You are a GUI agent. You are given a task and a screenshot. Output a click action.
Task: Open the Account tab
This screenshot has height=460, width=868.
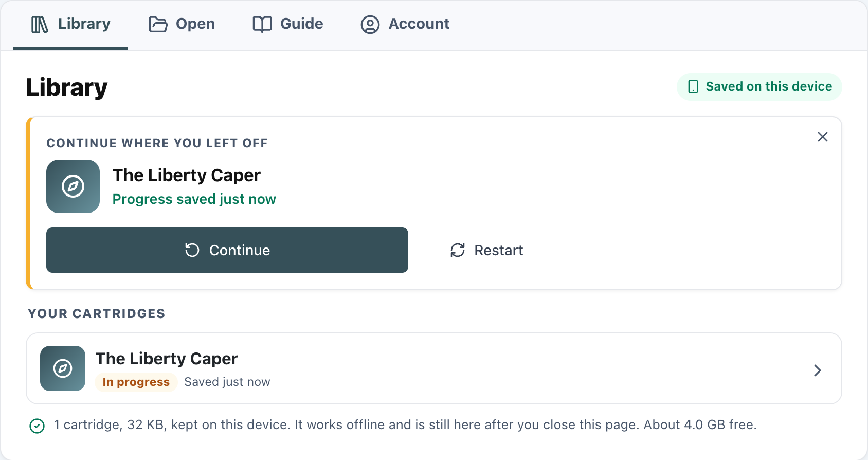405,24
